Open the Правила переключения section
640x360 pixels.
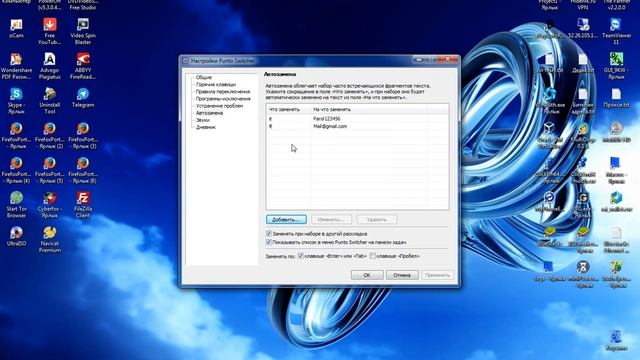coord(223,92)
